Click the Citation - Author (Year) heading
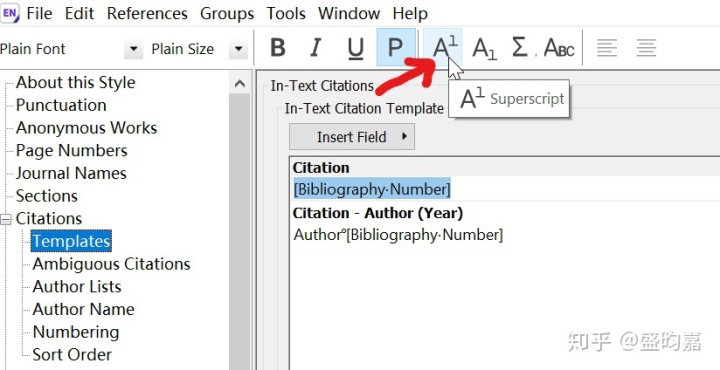 377,213
